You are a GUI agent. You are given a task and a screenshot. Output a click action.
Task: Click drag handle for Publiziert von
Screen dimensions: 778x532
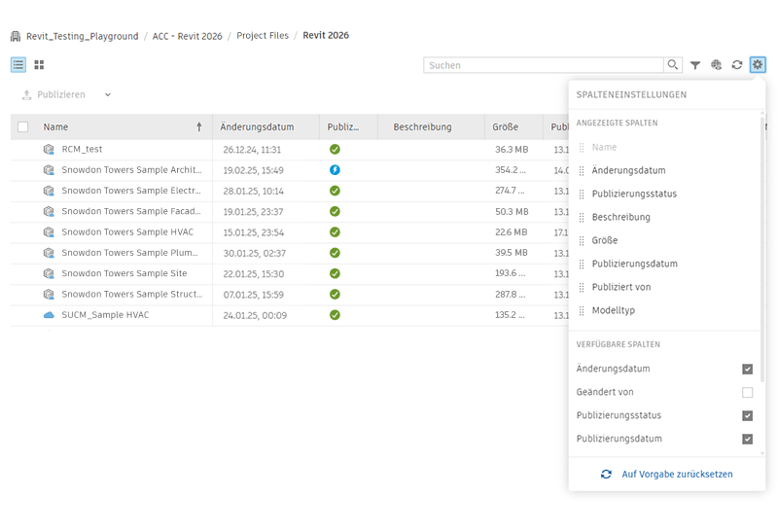pyautogui.click(x=582, y=287)
